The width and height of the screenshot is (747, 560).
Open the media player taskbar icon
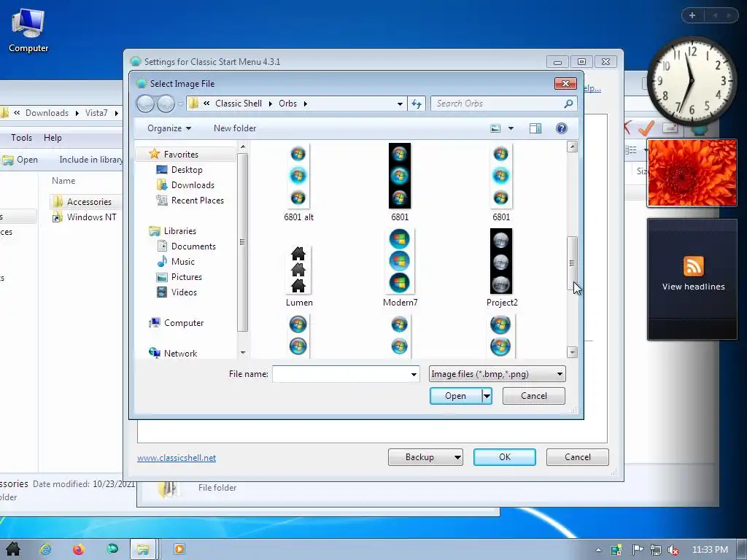[x=179, y=549]
